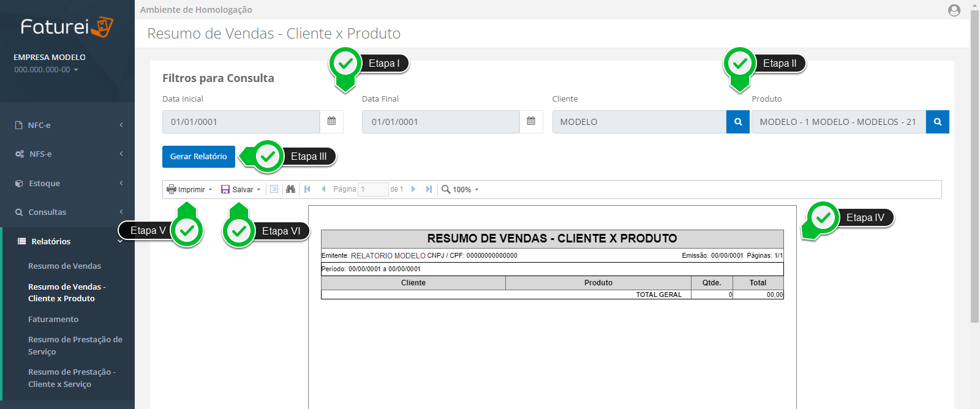
Task: Open the NFC-e sidebar menu
Action: pos(67,125)
